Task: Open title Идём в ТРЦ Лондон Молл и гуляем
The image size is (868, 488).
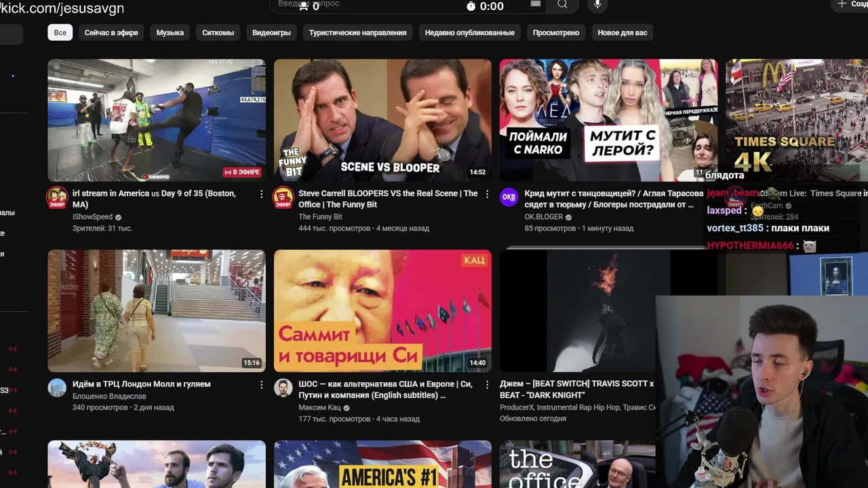Action: 142,384
